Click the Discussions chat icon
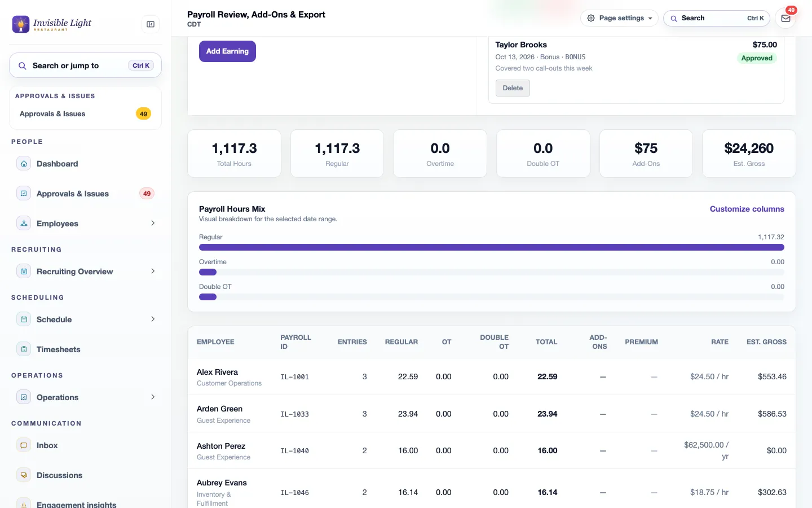 point(24,475)
